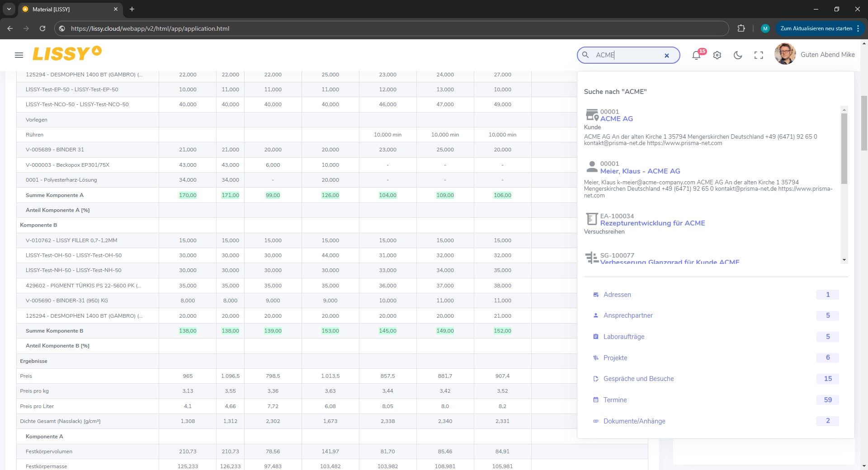Show Laboraufträge search results
868x470 pixels.
pyautogui.click(x=624, y=337)
